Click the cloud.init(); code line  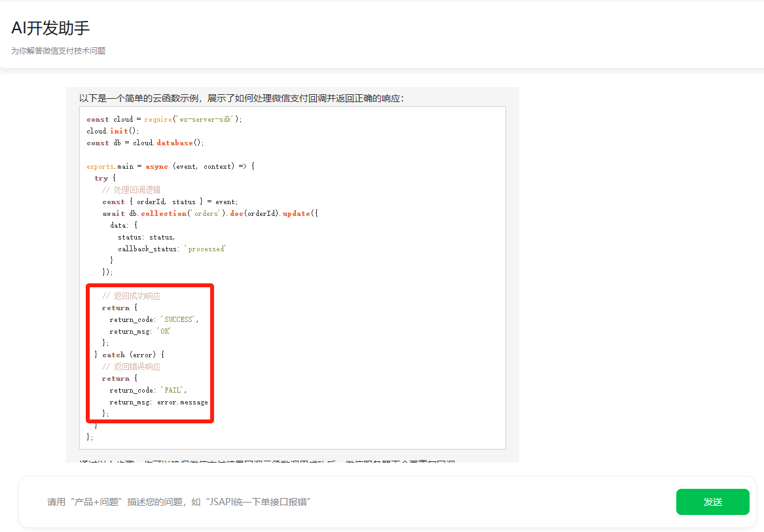point(113,131)
